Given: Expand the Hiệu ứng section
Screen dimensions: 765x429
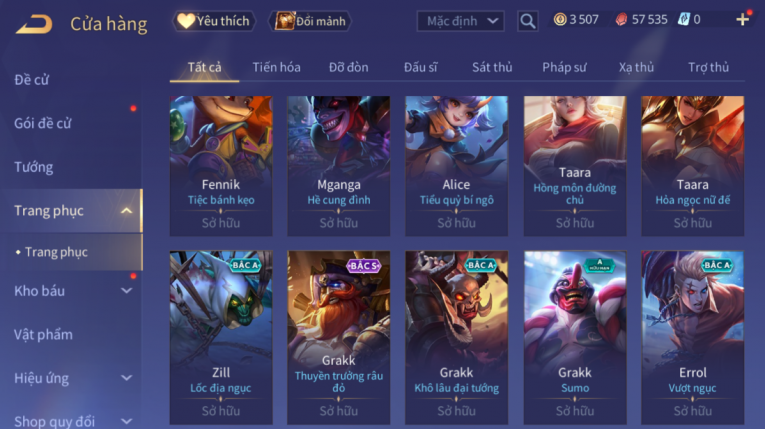Looking at the screenshot, I should (126, 378).
